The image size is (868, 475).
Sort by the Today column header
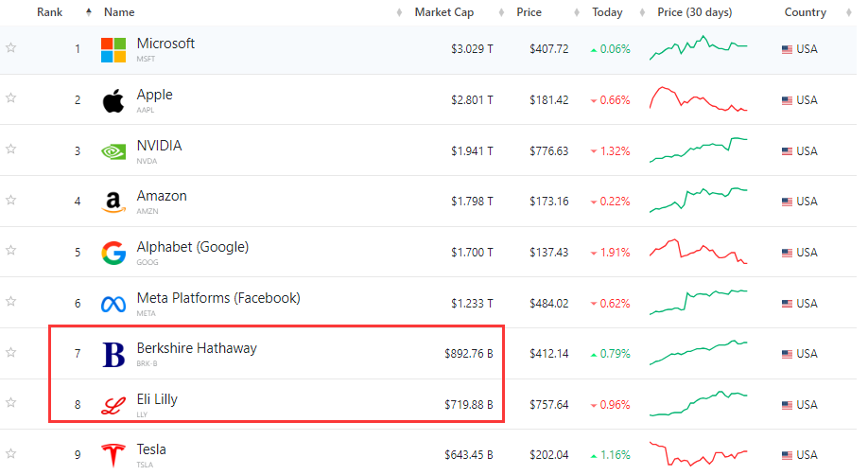click(x=607, y=12)
